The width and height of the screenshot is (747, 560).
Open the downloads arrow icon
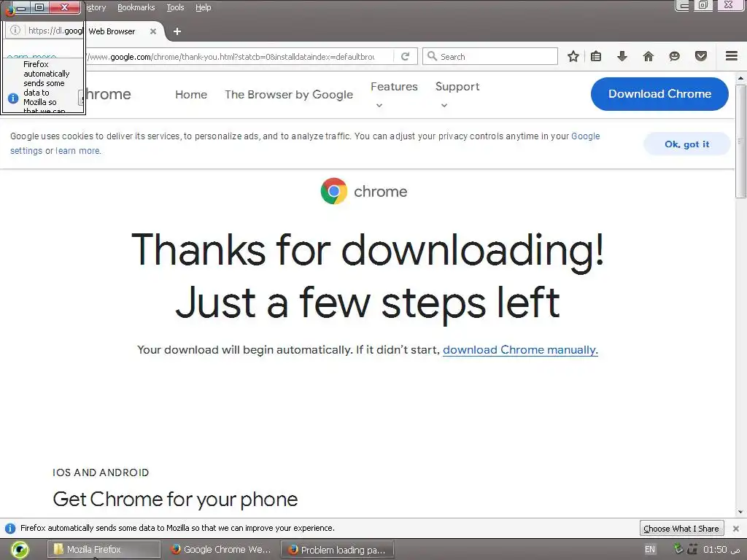[x=622, y=57]
